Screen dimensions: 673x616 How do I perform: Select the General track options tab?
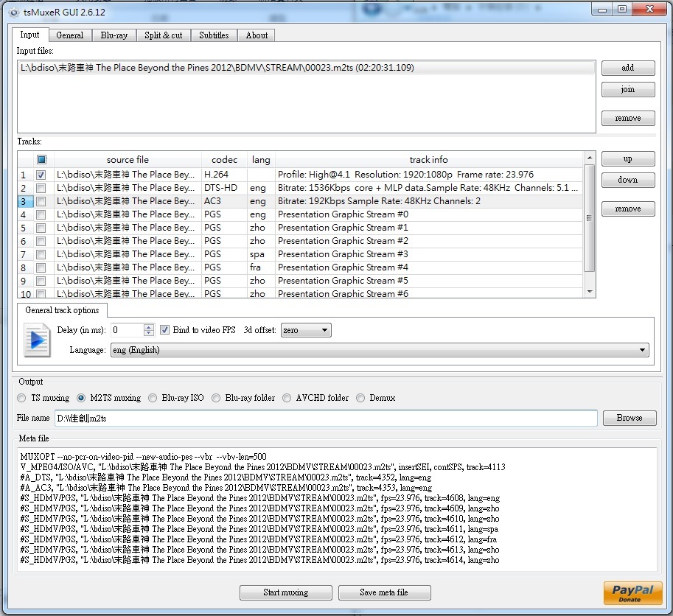click(x=62, y=310)
